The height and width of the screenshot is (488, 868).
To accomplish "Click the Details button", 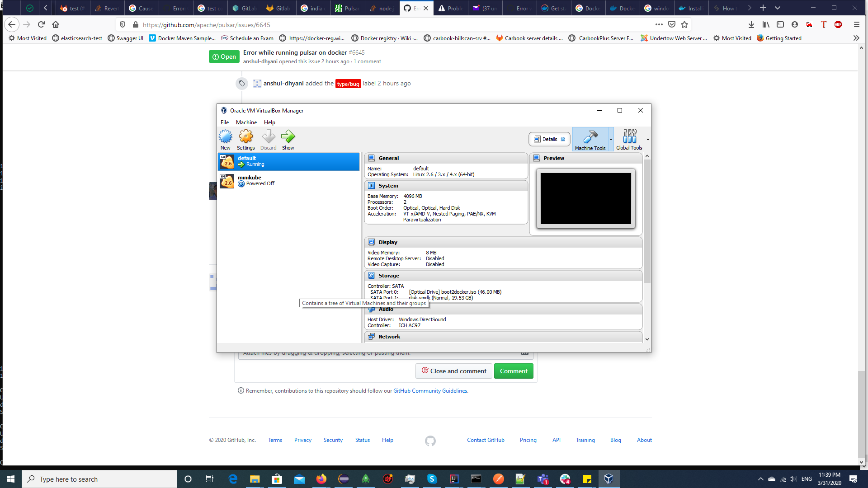I will [549, 139].
